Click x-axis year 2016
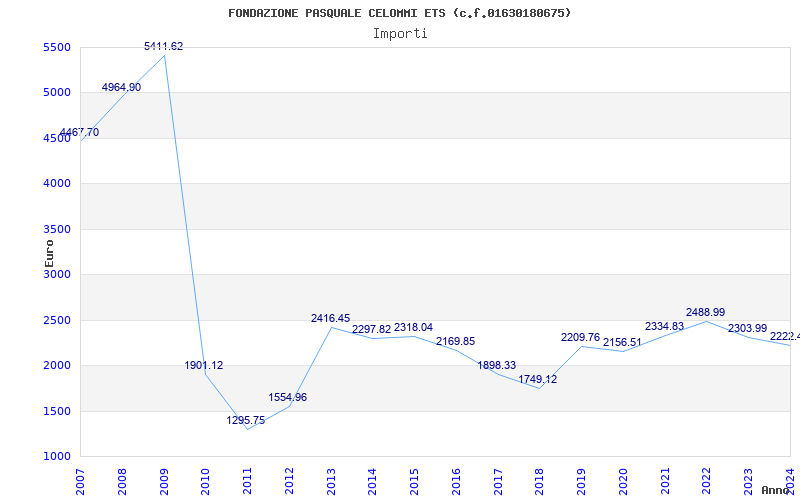The height and width of the screenshot is (500, 800). [x=456, y=482]
